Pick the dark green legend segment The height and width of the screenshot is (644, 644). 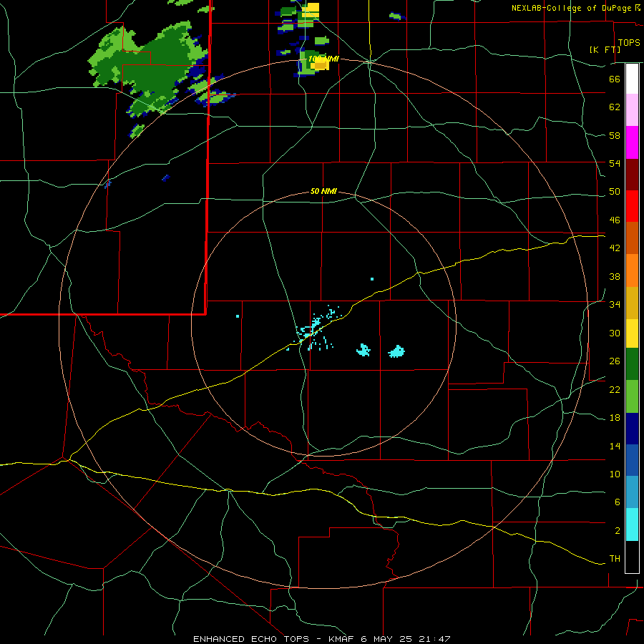point(632,364)
